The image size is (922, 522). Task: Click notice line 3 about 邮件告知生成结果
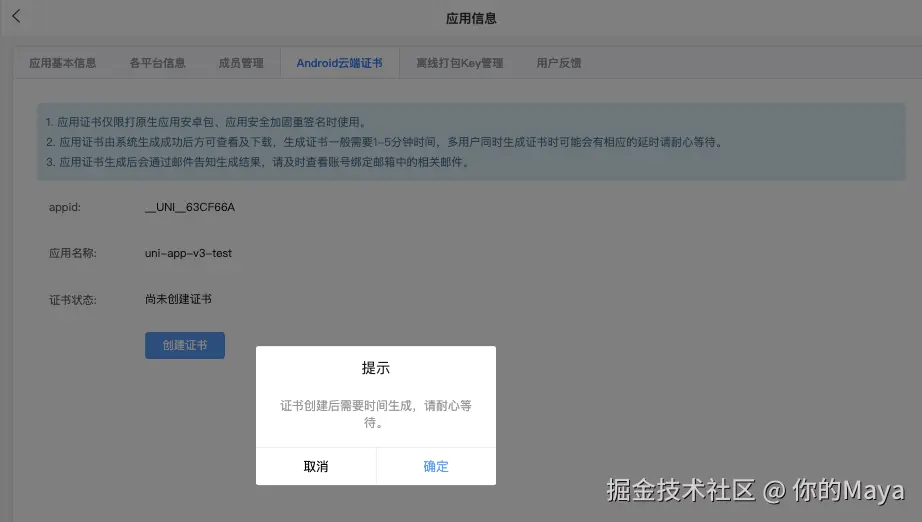(259, 162)
